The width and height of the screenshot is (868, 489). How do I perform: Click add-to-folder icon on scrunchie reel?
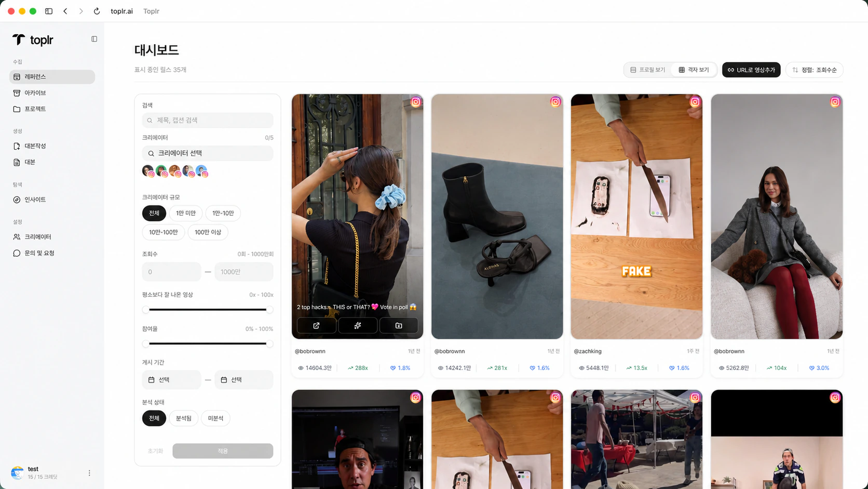coord(399,326)
